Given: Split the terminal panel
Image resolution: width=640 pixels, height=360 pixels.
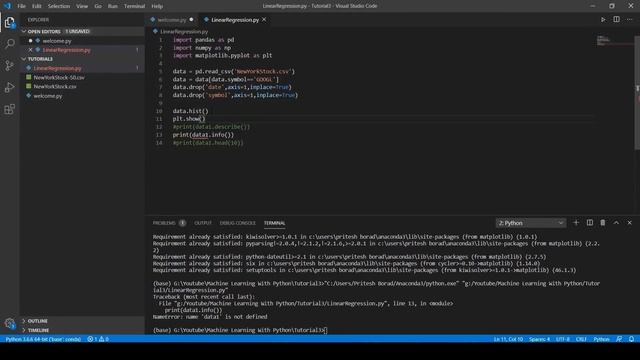Looking at the screenshot, I should [x=589, y=223].
